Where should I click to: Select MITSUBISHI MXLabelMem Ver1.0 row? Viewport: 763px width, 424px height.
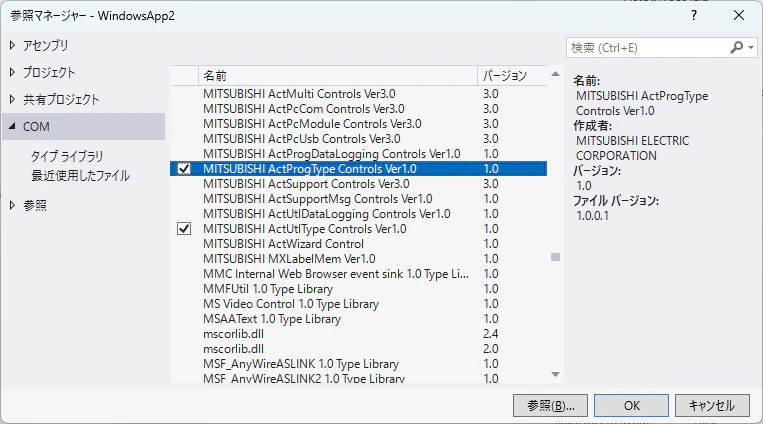[x=359, y=259]
